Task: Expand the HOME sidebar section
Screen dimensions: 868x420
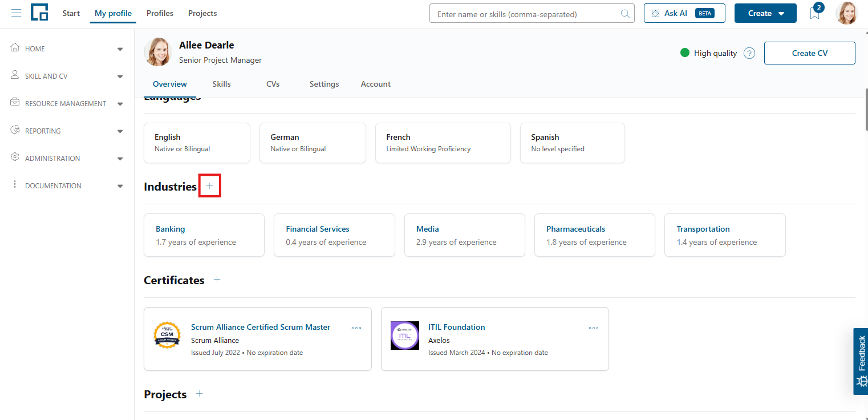Action: [120, 49]
